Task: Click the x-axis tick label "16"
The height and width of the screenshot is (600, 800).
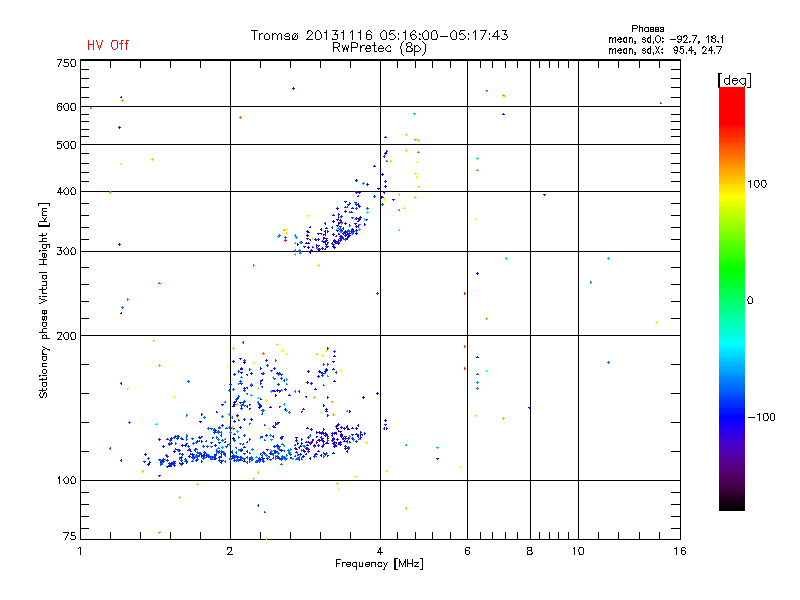Action: (x=680, y=551)
